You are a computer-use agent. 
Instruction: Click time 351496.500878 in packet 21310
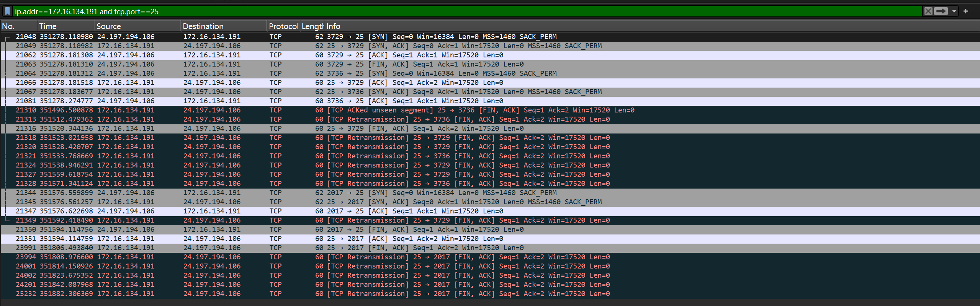(66, 110)
